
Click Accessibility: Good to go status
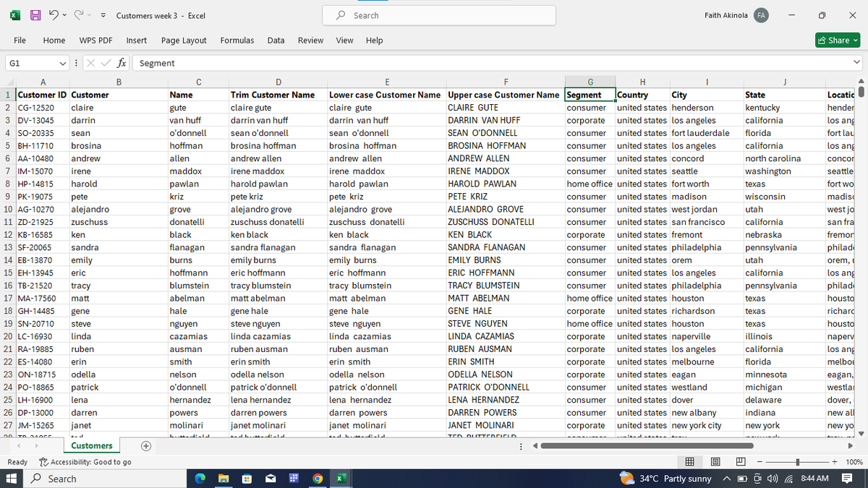click(85, 462)
